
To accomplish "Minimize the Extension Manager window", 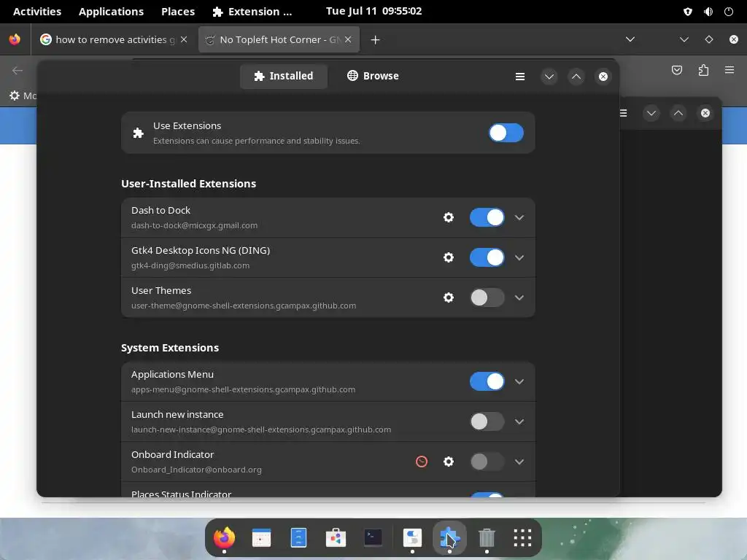I will pyautogui.click(x=549, y=76).
